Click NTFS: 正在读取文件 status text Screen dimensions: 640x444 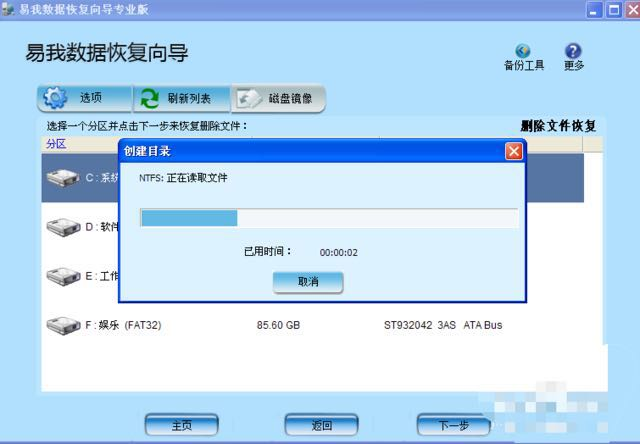pyautogui.click(x=183, y=178)
